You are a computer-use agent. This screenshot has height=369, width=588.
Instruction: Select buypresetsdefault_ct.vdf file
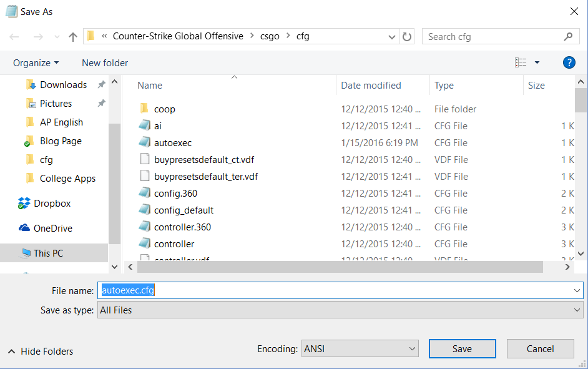(x=204, y=160)
